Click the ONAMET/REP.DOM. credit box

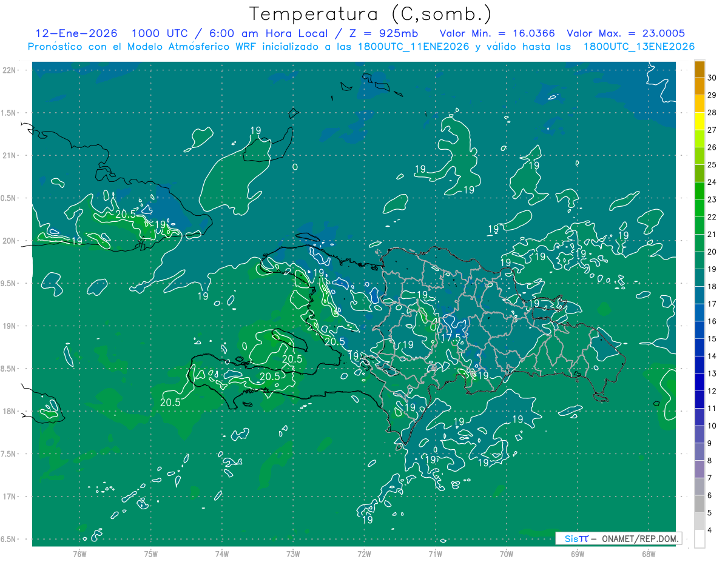[x=619, y=538]
